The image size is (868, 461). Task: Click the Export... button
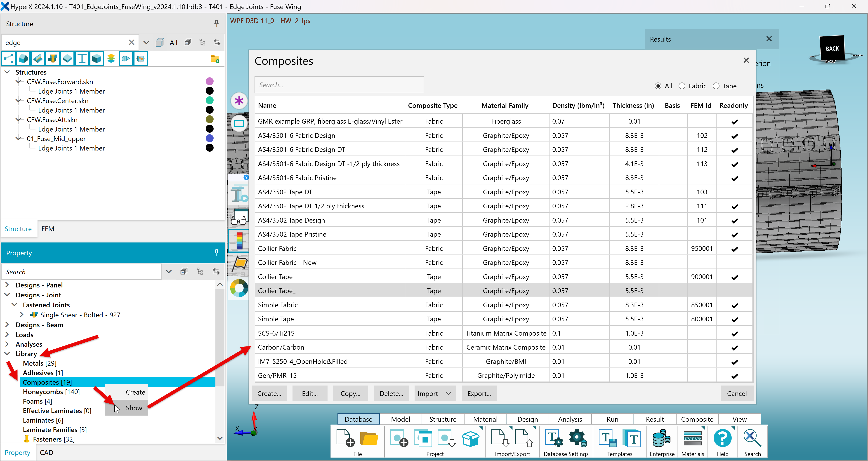click(x=479, y=394)
